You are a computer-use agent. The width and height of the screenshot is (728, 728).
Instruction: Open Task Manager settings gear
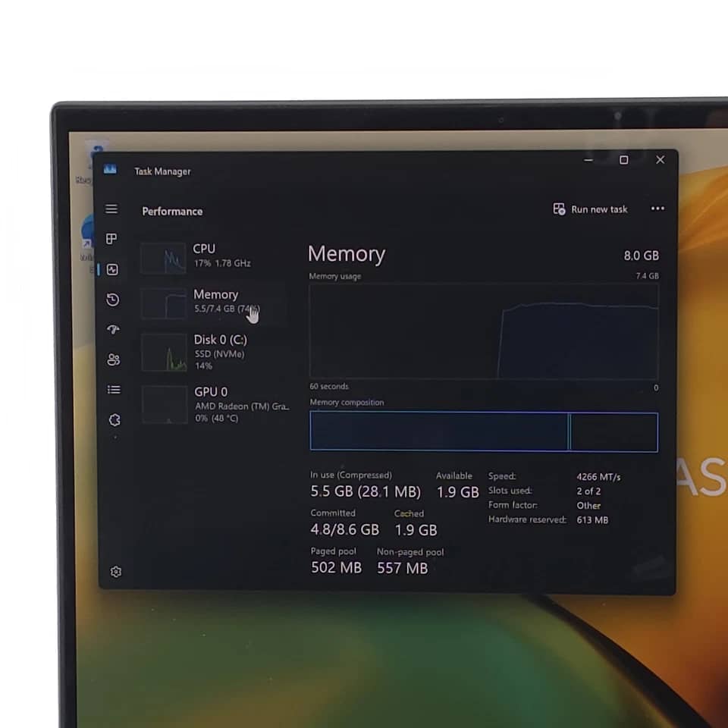(x=116, y=572)
